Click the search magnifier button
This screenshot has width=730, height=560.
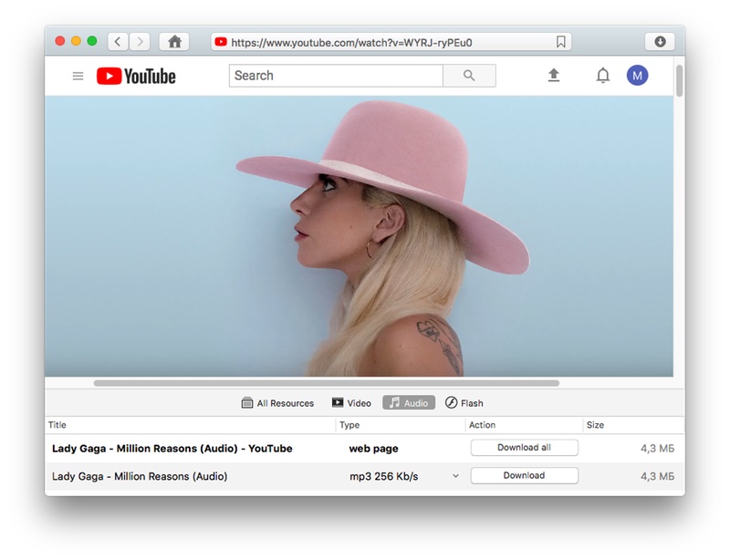[x=469, y=76]
